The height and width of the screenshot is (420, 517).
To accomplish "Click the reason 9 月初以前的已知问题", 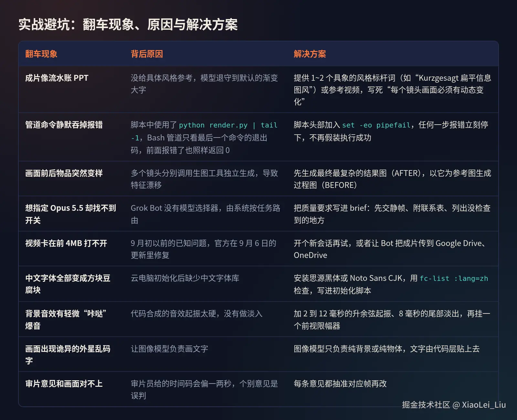I will click(204, 249).
